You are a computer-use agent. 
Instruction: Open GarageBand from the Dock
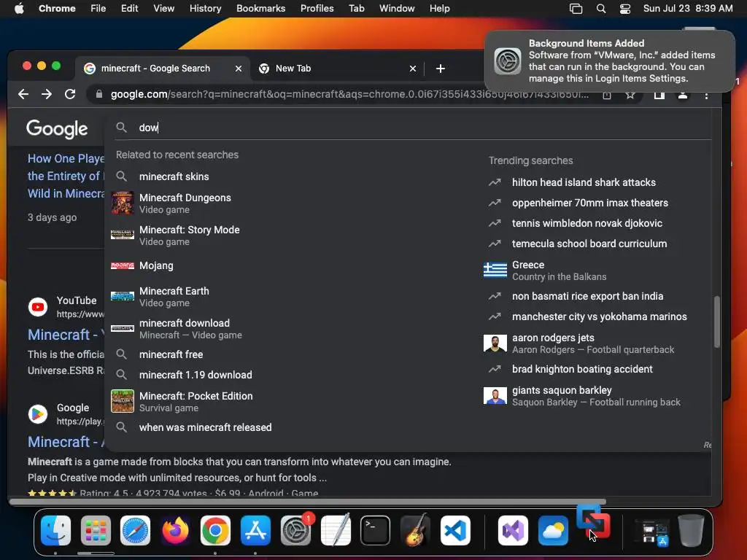click(x=415, y=530)
